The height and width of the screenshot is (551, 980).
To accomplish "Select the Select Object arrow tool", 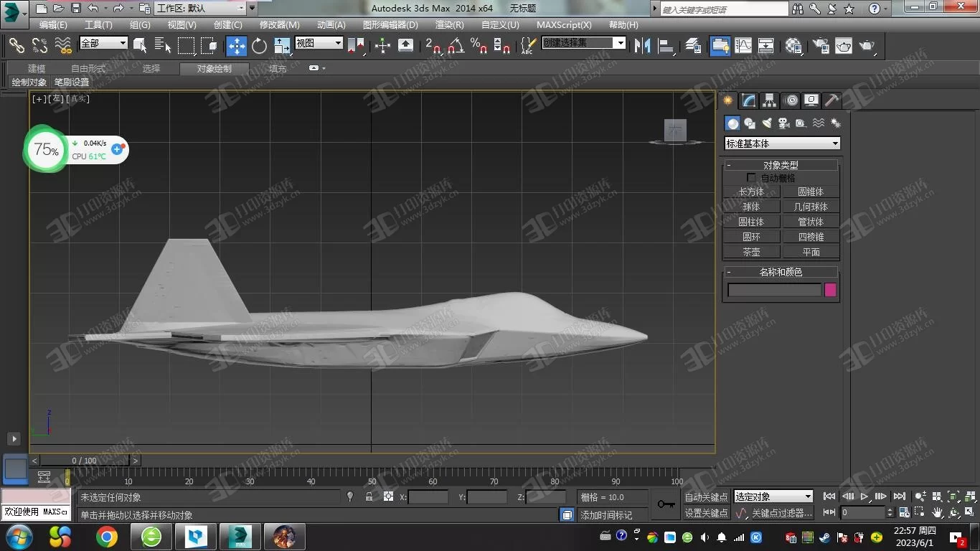I will point(141,45).
